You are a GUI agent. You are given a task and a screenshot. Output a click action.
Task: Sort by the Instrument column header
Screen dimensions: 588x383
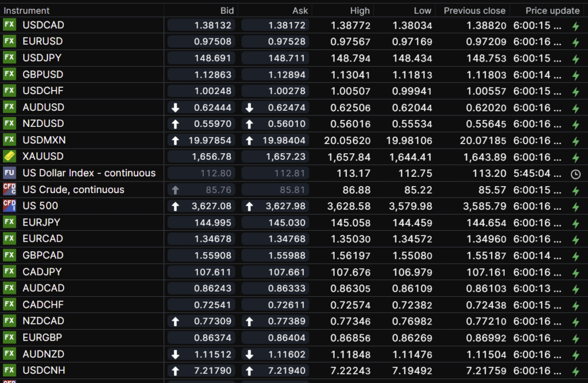point(27,10)
